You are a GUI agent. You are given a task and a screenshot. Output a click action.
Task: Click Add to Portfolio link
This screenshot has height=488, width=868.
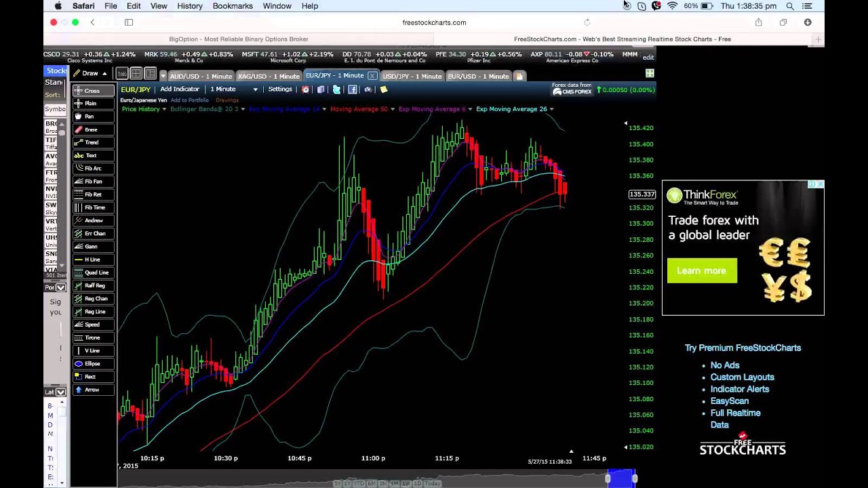point(190,100)
